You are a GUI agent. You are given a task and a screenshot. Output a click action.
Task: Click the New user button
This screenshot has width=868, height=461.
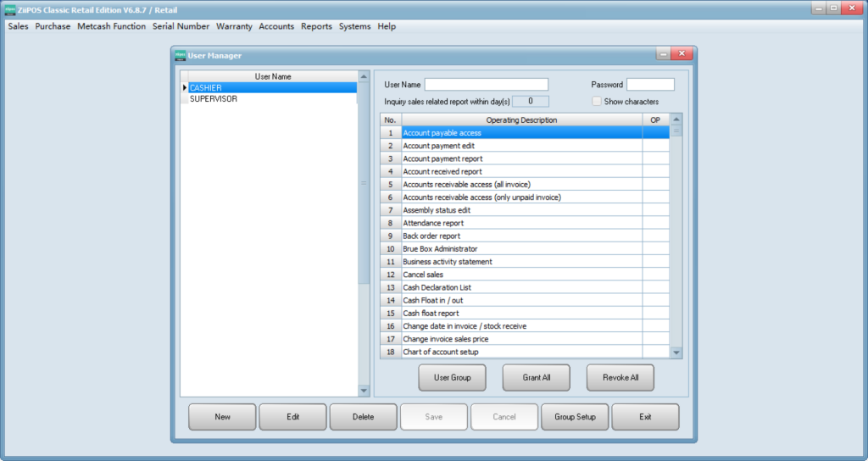point(222,417)
